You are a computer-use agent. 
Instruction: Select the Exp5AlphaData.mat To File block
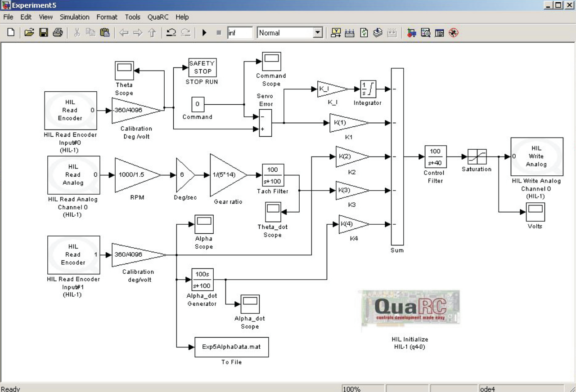[x=231, y=347]
